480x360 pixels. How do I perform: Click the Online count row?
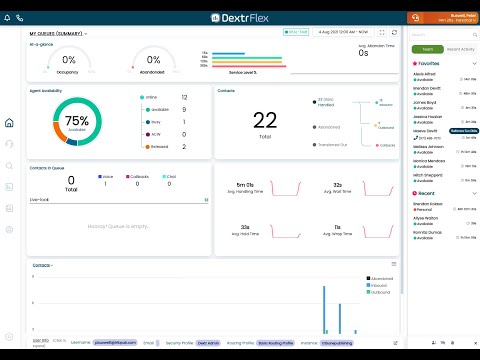point(164,97)
